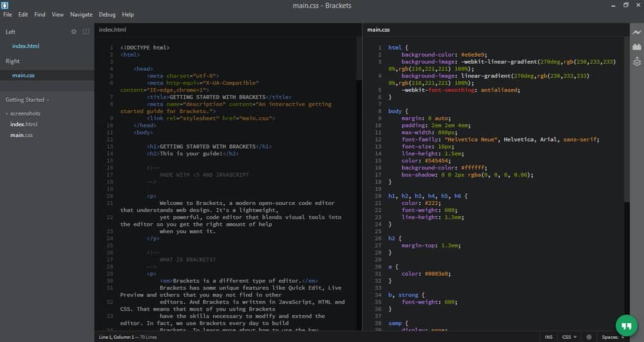644x342 pixels.
Task: Toggle the Spaces indentation type label
Action: coord(610,337)
